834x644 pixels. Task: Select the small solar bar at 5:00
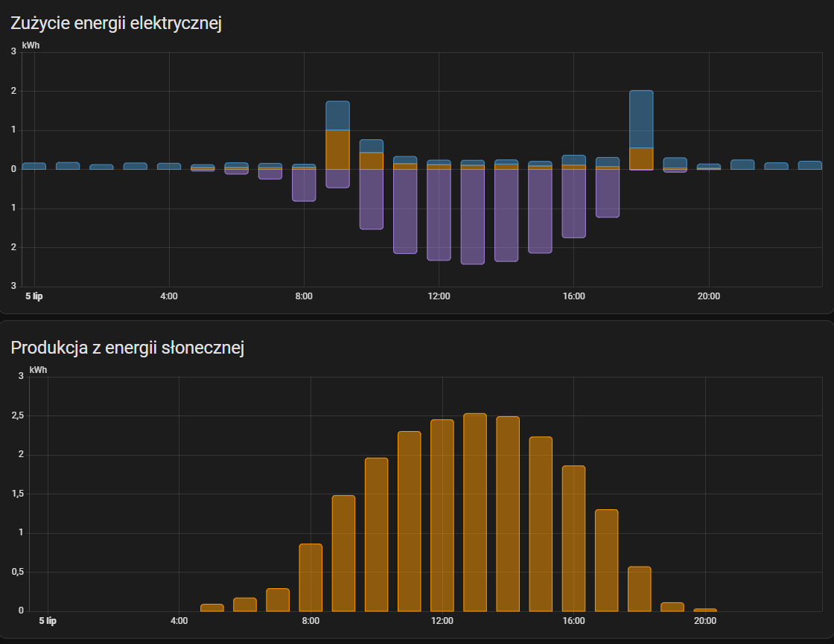[x=211, y=608]
